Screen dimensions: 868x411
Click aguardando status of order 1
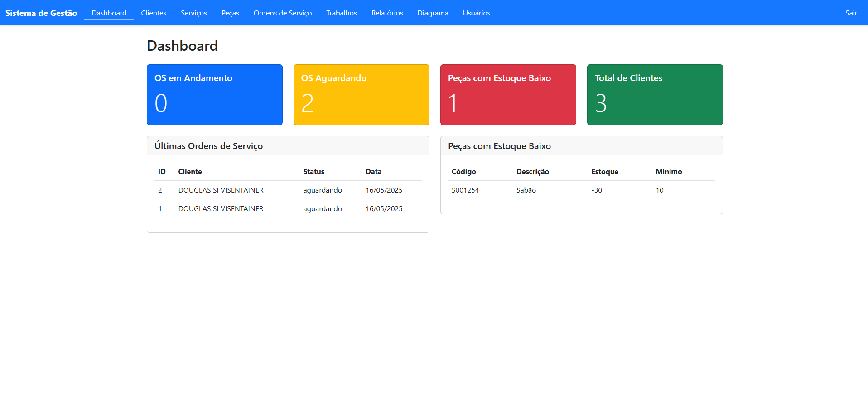click(x=323, y=208)
